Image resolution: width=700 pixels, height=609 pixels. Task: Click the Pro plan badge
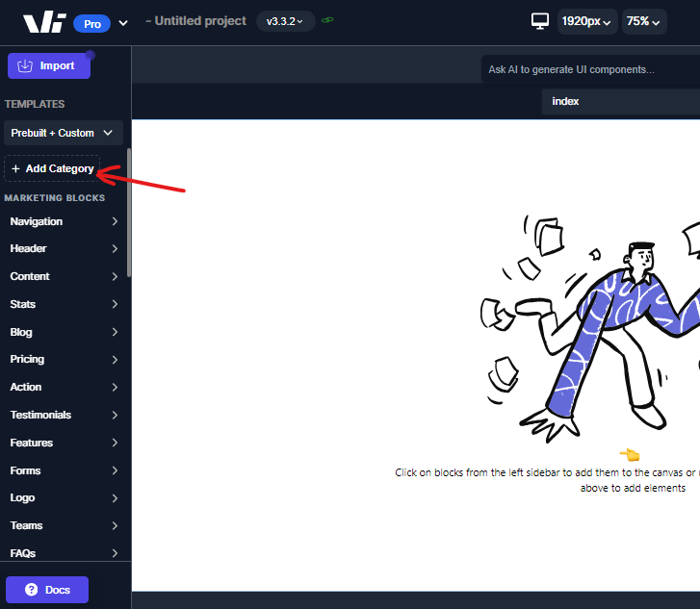pyautogui.click(x=92, y=24)
